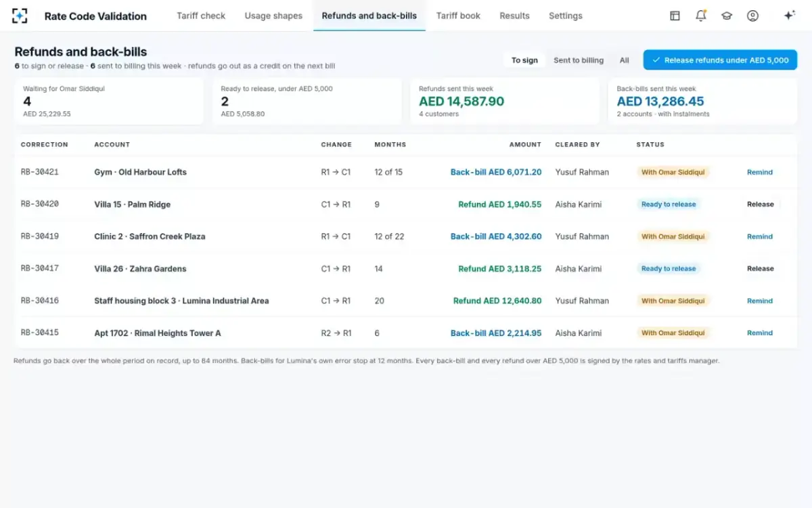Open account Apt 1702 · Rimal Heights Tower A
The width and height of the screenshot is (812, 508).
tap(158, 333)
